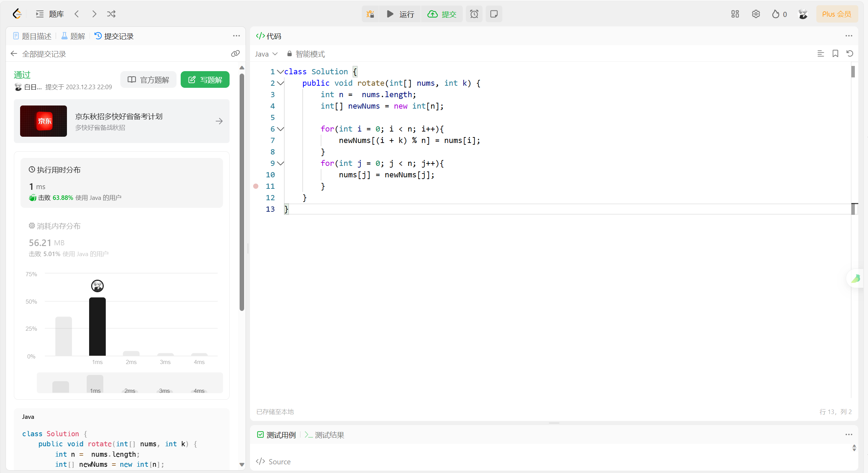The width and height of the screenshot is (868, 473).
Task: Toggle line 9 for-loop collapse arrow
Action: pyautogui.click(x=281, y=163)
